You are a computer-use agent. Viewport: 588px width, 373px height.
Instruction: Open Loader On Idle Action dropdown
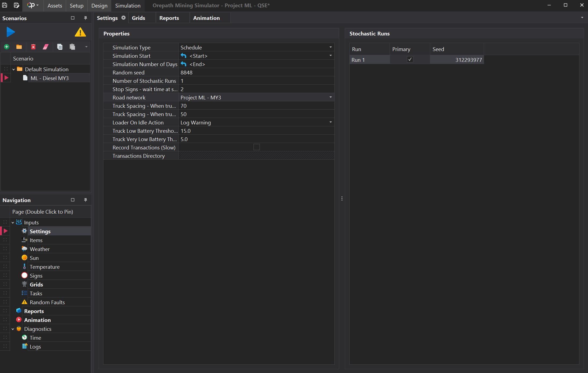tap(331, 122)
